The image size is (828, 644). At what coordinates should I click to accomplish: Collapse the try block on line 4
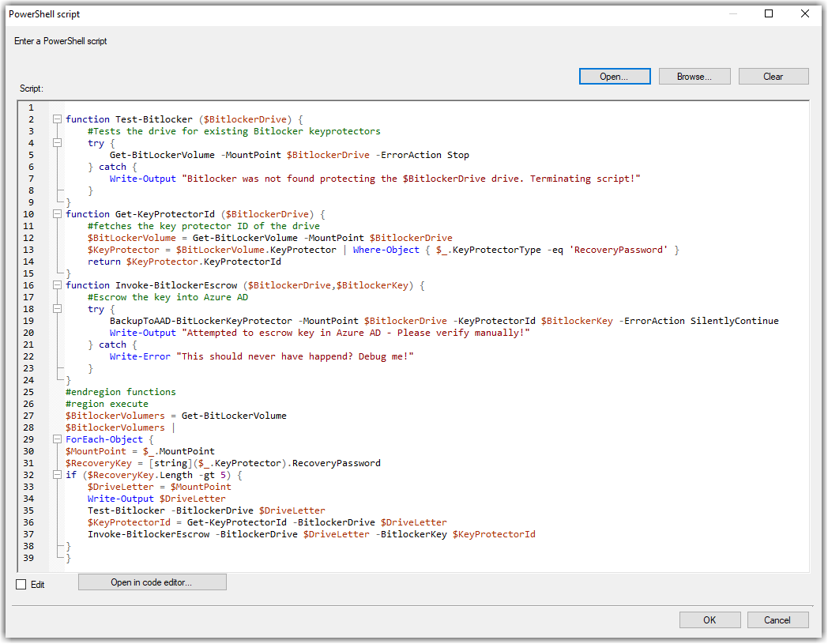[x=57, y=143]
